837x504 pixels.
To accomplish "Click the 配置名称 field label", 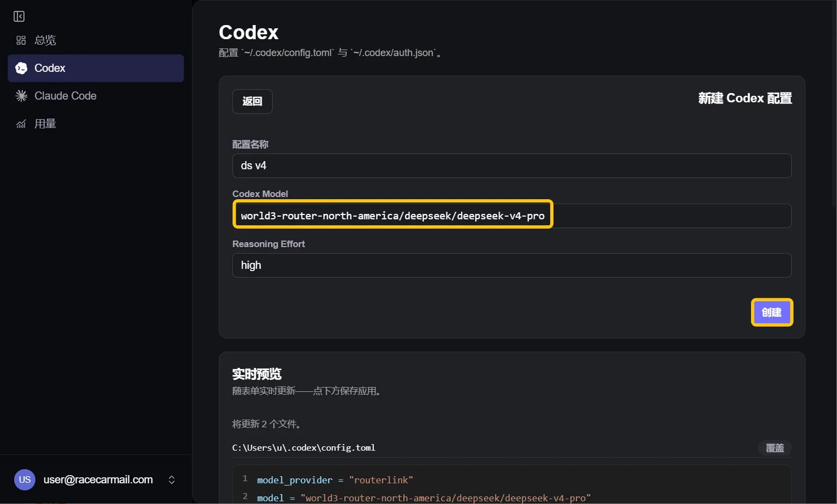I will pyautogui.click(x=250, y=144).
